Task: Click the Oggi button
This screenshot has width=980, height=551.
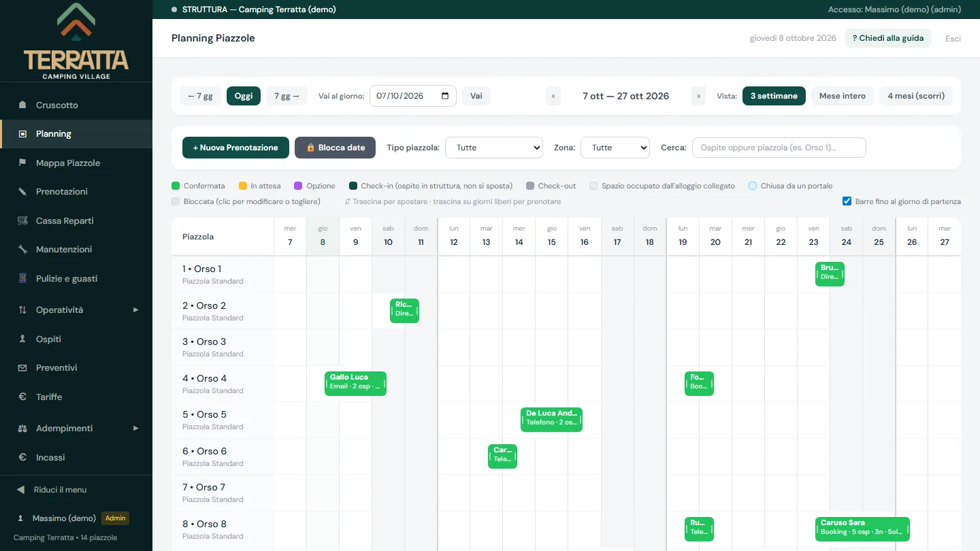Action: (244, 96)
